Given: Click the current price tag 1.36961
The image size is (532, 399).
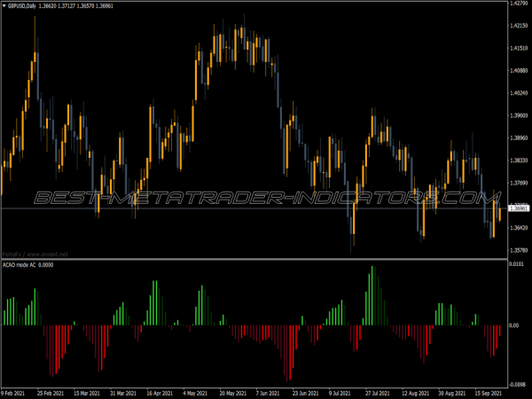Looking at the screenshot, I should (519, 208).
